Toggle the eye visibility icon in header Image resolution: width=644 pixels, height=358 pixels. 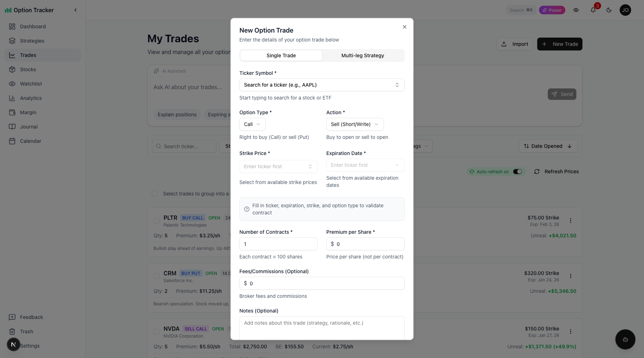click(x=576, y=10)
